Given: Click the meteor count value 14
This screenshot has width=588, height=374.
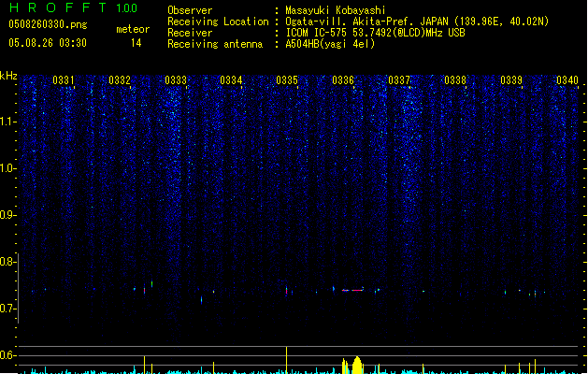Looking at the screenshot, I should tap(136, 43).
